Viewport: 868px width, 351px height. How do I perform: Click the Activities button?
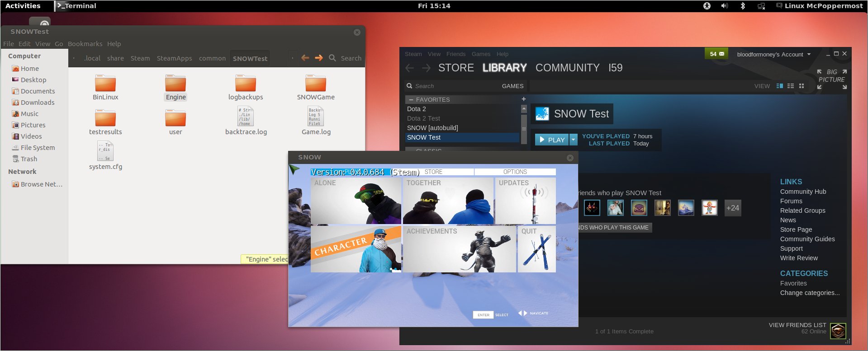(x=23, y=6)
